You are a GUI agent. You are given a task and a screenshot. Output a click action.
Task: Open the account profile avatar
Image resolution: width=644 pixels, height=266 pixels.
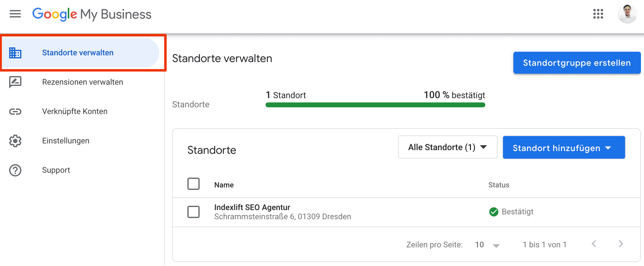tap(627, 14)
